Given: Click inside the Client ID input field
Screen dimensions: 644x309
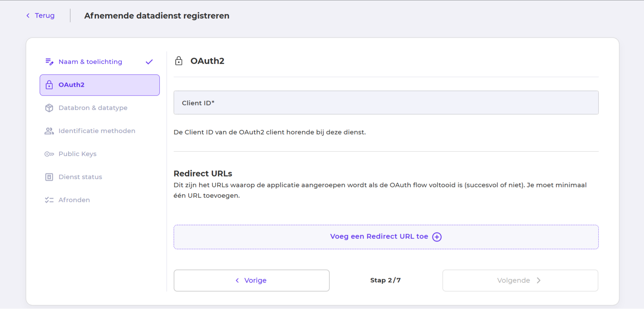Looking at the screenshot, I should point(386,103).
